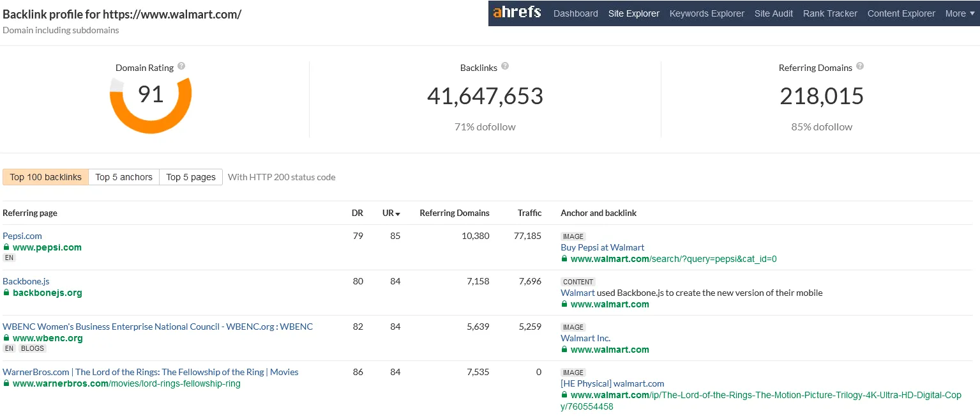Image resolution: width=980 pixels, height=416 pixels.
Task: Click help icon beside Backlinks heading
Action: pos(505,66)
